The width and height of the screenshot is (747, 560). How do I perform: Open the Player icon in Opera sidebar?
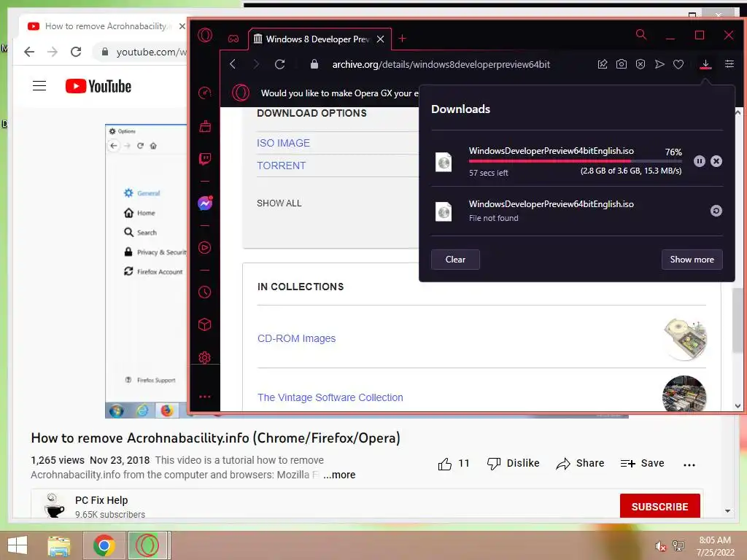click(205, 248)
